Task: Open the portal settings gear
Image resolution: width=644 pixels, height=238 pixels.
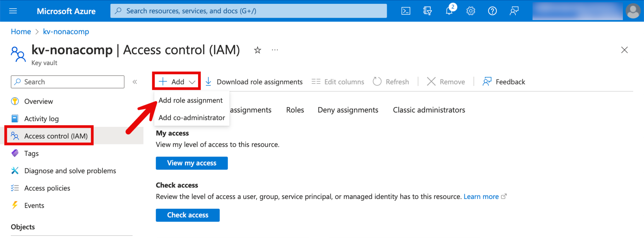Action: point(470,11)
